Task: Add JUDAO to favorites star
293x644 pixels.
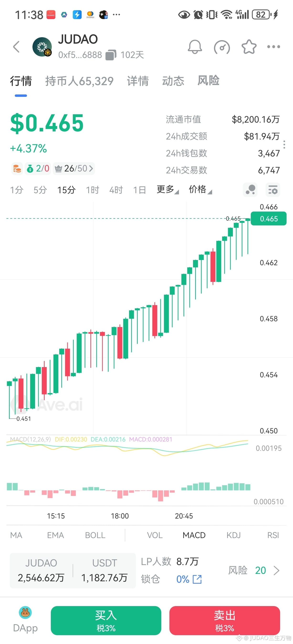Action: pyautogui.click(x=249, y=47)
